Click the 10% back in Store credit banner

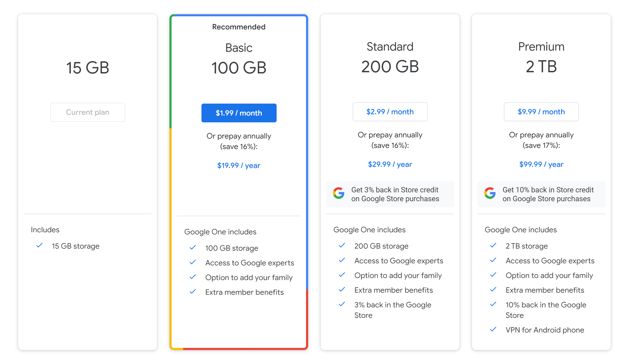coord(541,194)
